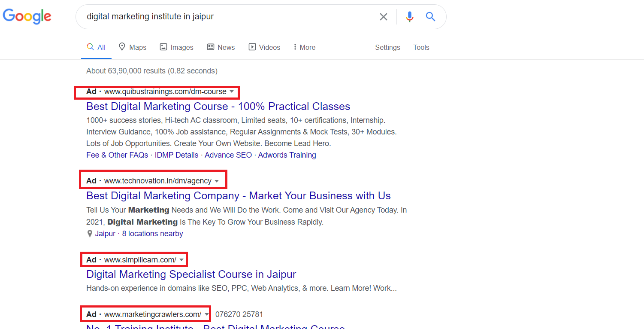
Task: Click inside the search input field
Action: click(x=236, y=16)
